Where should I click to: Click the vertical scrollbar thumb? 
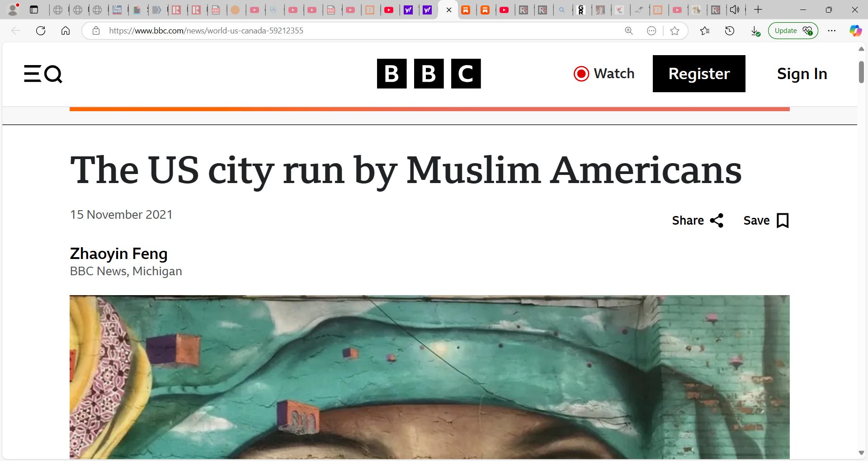[x=861, y=71]
